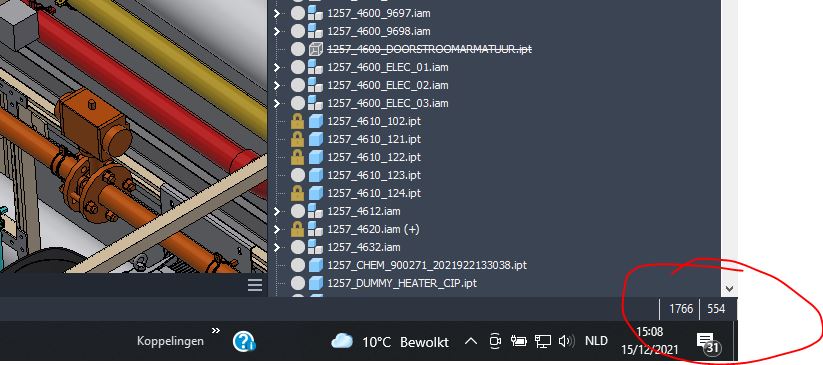Click status circle of 1257_4610_123.ipt
Screen dimensions: 823x365
click(x=298, y=175)
